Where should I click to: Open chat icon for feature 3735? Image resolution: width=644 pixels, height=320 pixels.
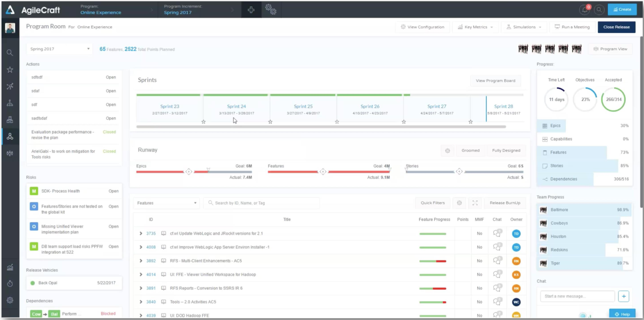point(497,233)
